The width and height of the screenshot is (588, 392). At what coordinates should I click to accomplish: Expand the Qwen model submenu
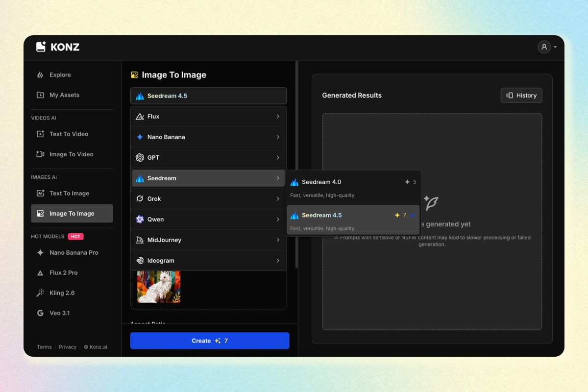coord(209,220)
